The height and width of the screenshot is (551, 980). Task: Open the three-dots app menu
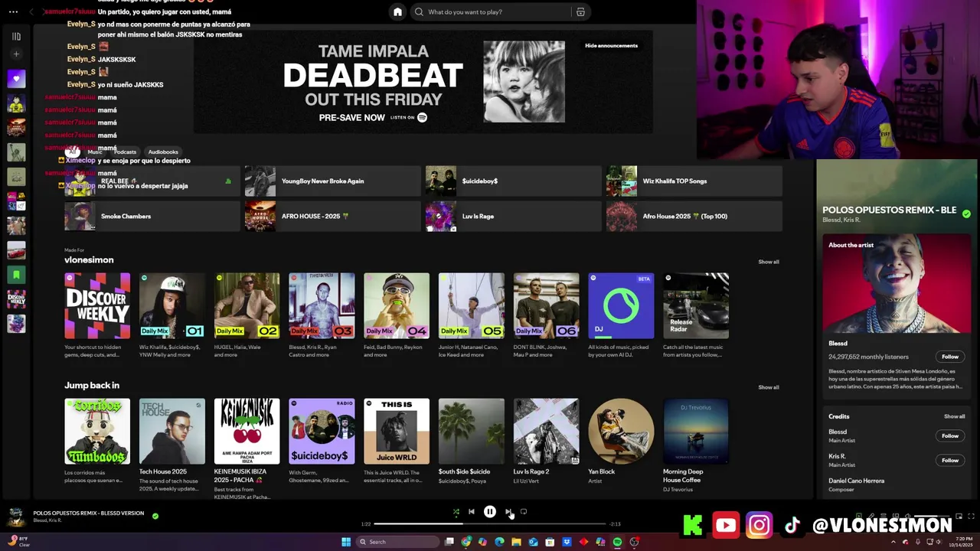coord(11,11)
